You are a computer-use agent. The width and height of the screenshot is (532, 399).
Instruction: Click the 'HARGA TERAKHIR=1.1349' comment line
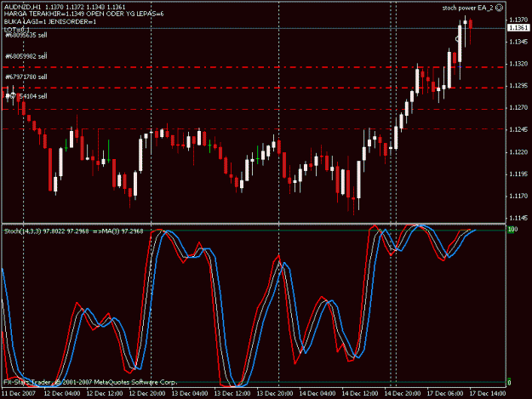pos(43,14)
